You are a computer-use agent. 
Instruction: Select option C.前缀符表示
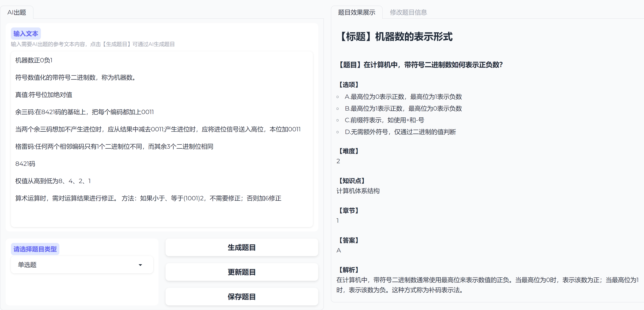click(384, 120)
